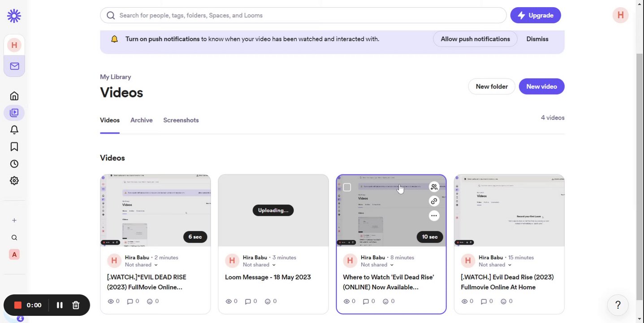644x323 pixels.
Task: Switch to the Videos tab
Action: (x=110, y=120)
